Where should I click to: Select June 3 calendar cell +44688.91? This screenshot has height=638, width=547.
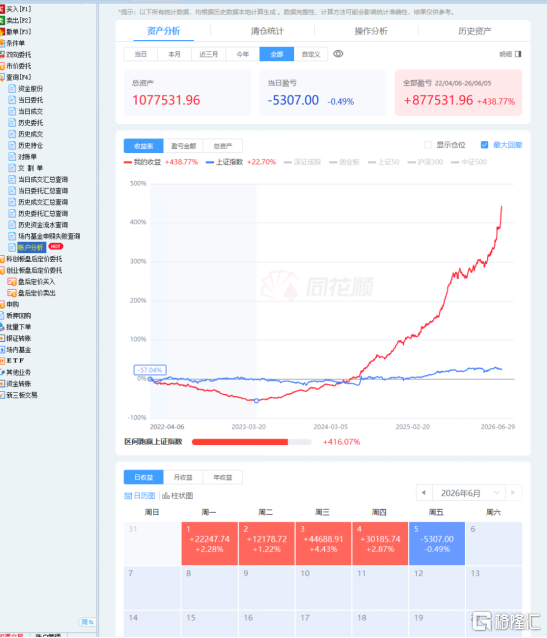(323, 544)
